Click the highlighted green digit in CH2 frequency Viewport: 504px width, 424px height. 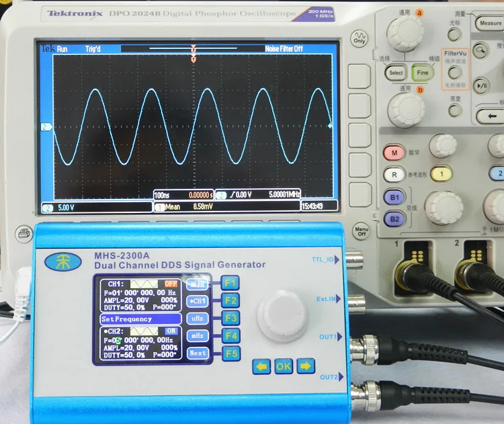tap(118, 341)
